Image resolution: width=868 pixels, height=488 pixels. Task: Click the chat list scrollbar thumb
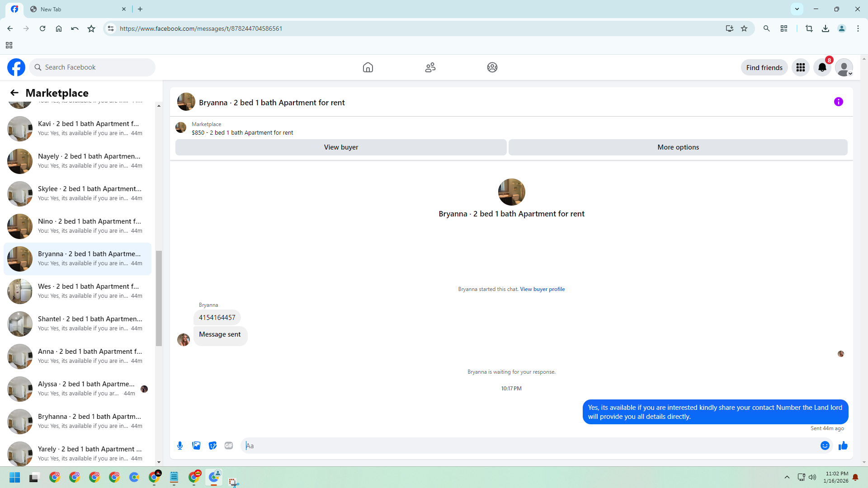159,298
